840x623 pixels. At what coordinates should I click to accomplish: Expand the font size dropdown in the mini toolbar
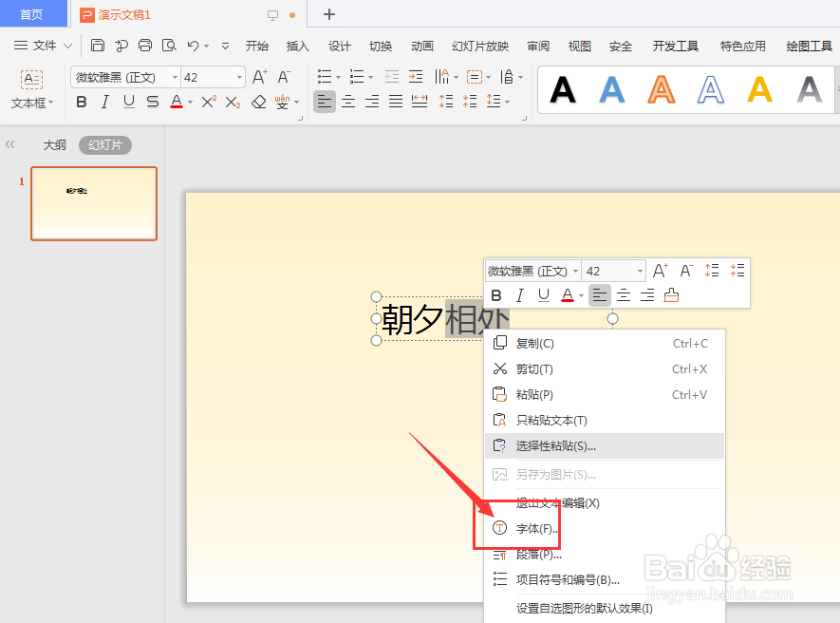click(x=639, y=271)
